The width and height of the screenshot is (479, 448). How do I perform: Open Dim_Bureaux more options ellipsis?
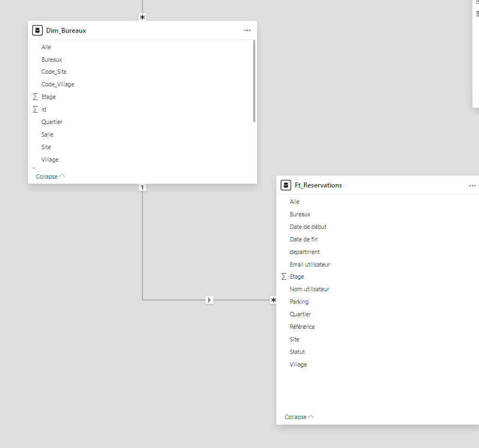tap(247, 31)
